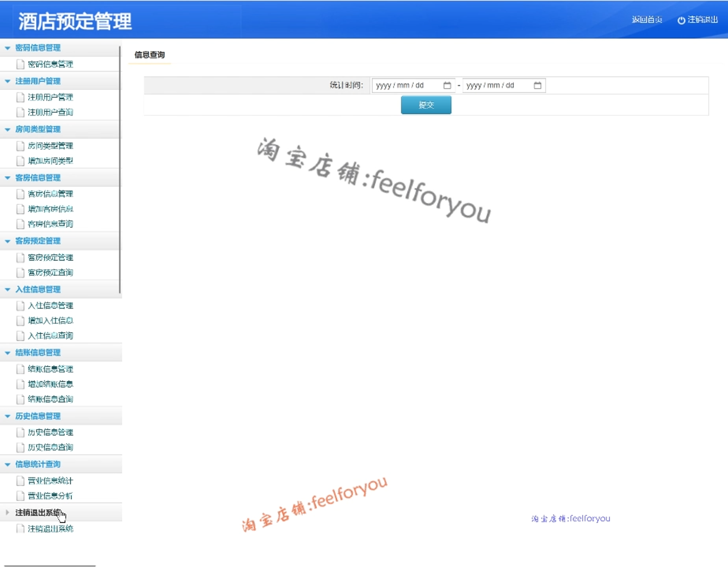This screenshot has height=567, width=728.
Task: Click the power icon next to 注销退出
Action: click(x=680, y=19)
